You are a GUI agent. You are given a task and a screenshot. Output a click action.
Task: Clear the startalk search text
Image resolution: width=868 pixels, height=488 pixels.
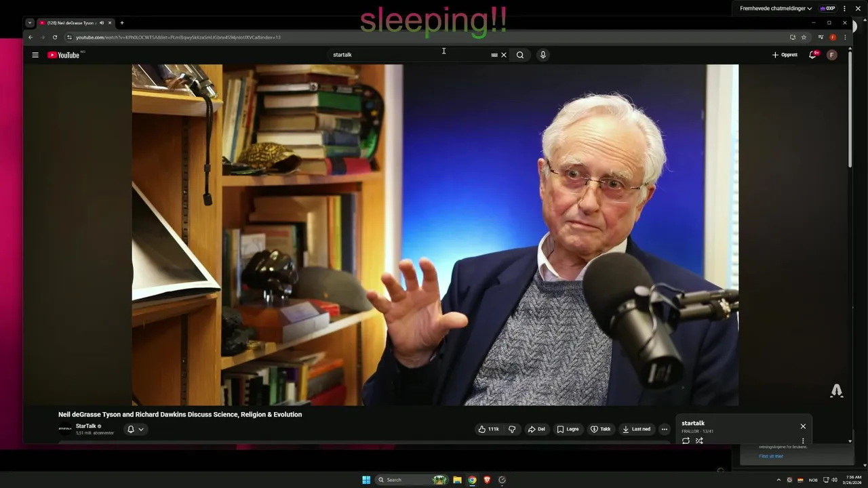(504, 55)
